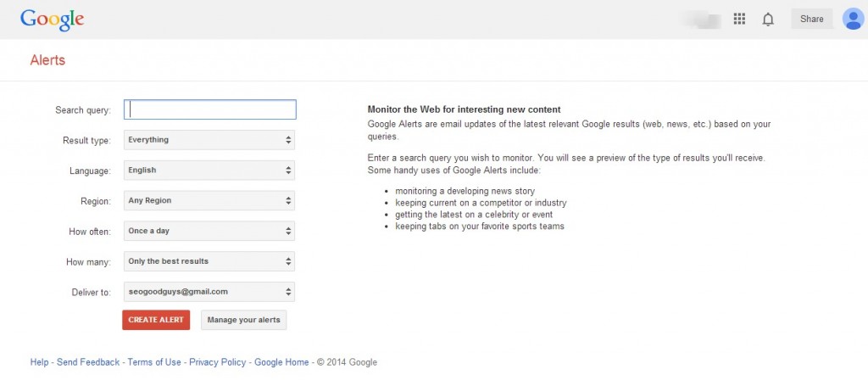The width and height of the screenshot is (868, 386).
Task: Open the Result type dropdown
Action: 209,140
